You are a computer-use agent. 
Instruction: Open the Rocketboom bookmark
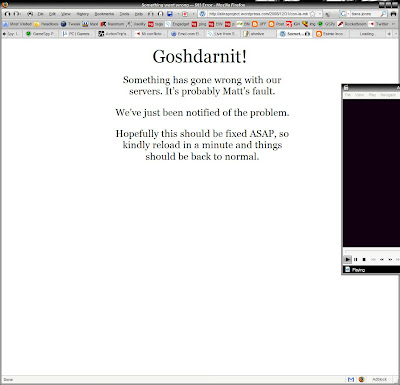click(x=352, y=24)
